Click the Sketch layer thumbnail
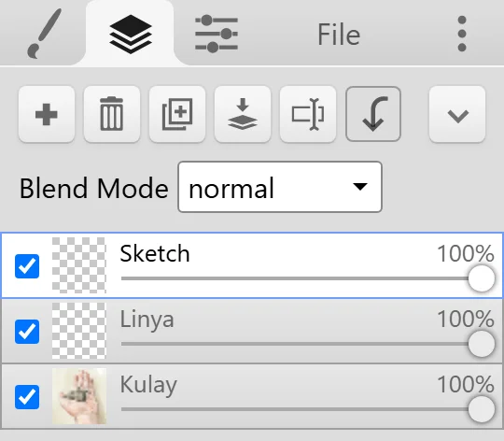Image resolution: width=504 pixels, height=441 pixels. pos(79,265)
